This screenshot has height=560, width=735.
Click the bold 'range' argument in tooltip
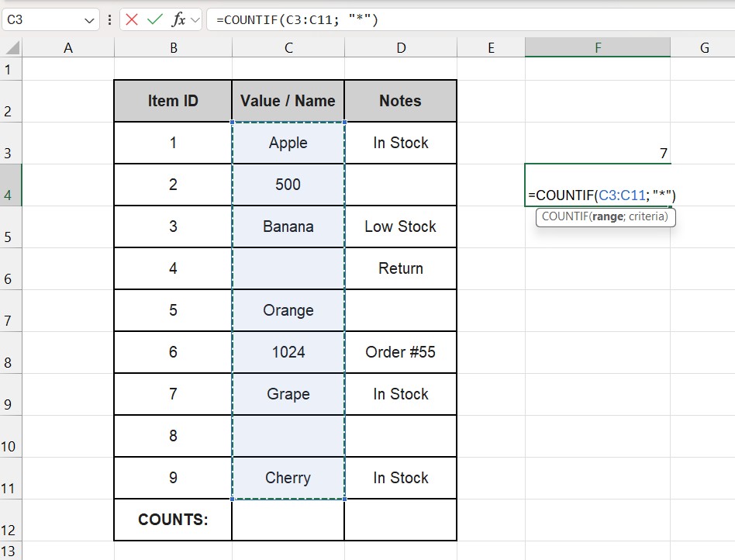coord(607,217)
